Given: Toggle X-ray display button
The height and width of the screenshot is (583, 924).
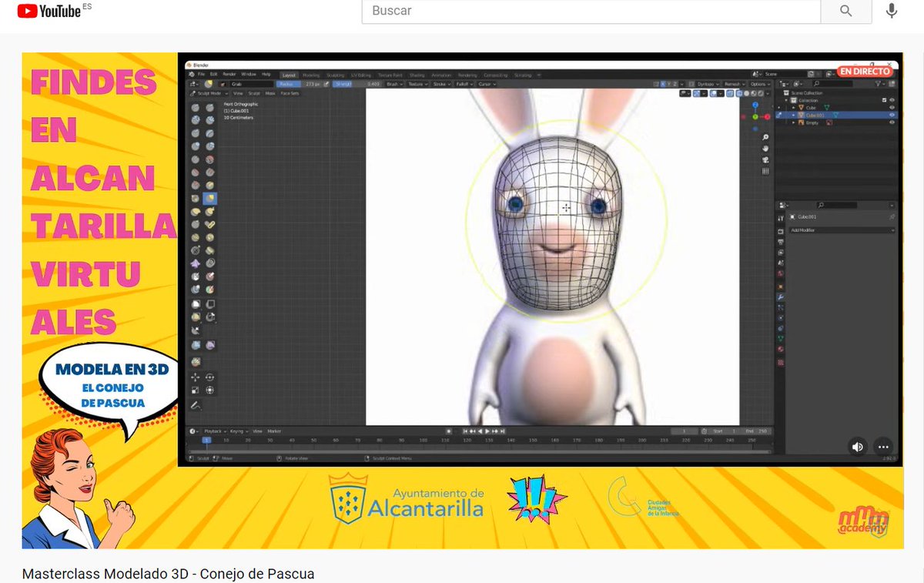Looking at the screenshot, I should point(730,93).
